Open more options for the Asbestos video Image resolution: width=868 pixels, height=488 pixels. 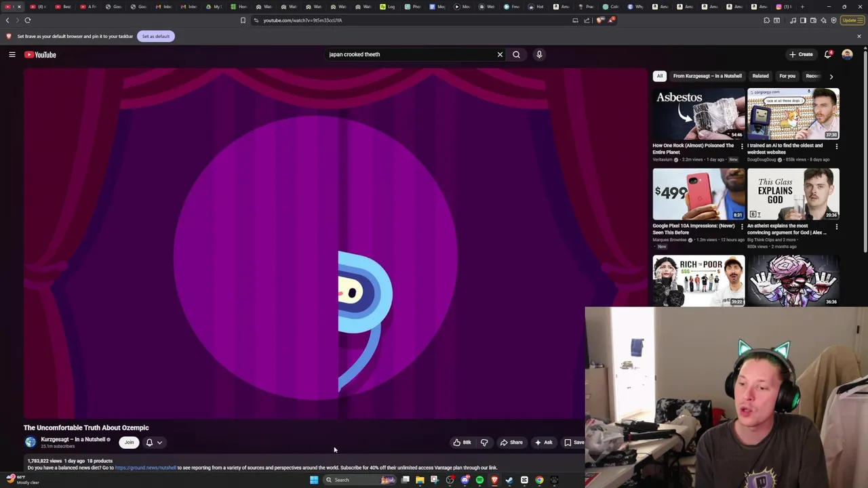742,146
